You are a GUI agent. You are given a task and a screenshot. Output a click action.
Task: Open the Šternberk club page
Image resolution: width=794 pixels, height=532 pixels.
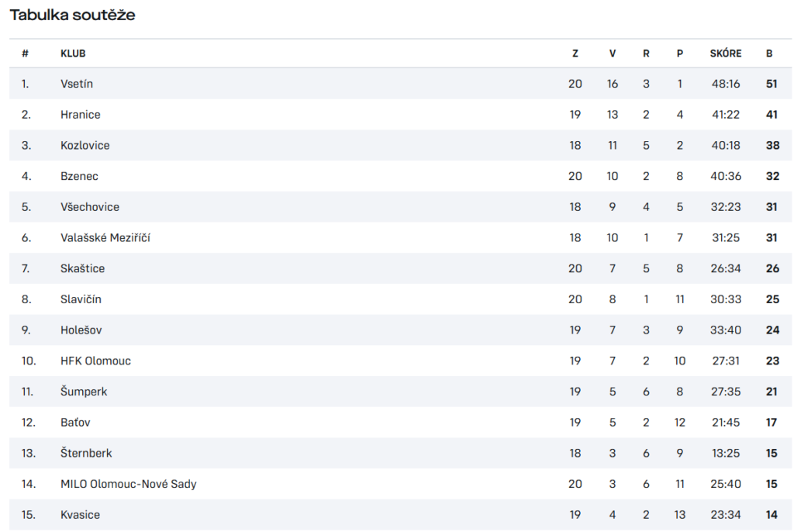[86, 453]
